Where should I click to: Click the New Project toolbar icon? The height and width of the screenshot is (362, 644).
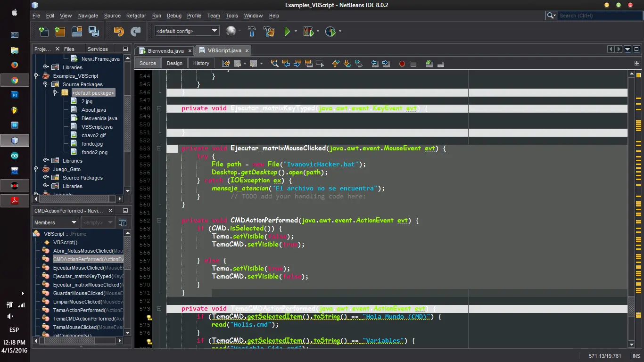[x=60, y=32]
